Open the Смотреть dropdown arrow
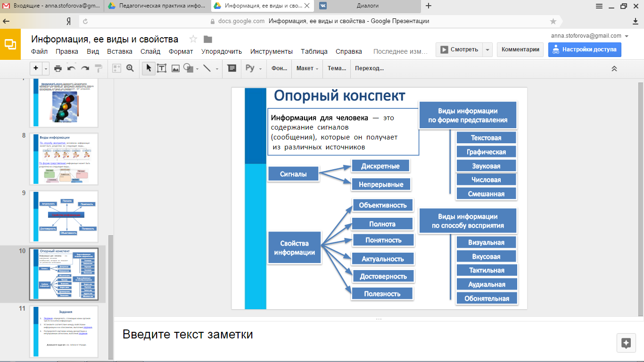 pyautogui.click(x=487, y=49)
